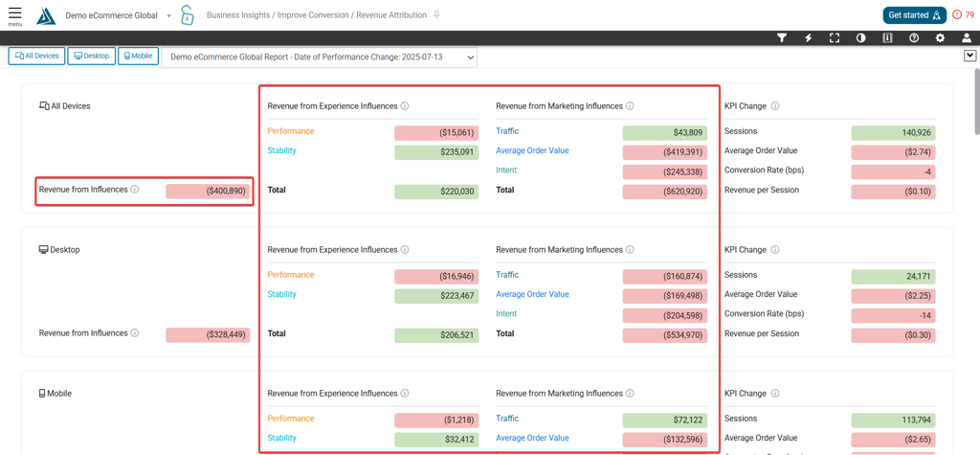The width and height of the screenshot is (980, 455).
Task: Toggle the contrast theme icon
Action: point(860,38)
